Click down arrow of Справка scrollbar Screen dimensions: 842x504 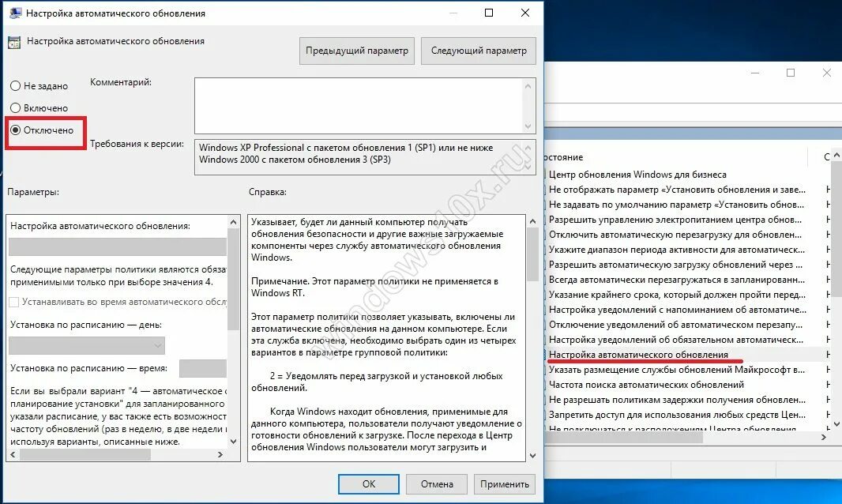pos(532,456)
